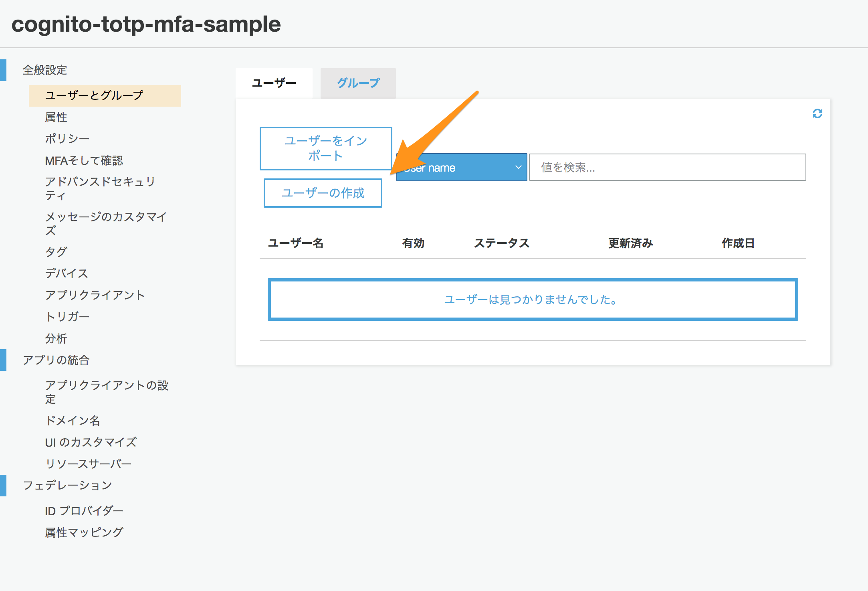Click the ユーザーの作成 button

[323, 193]
